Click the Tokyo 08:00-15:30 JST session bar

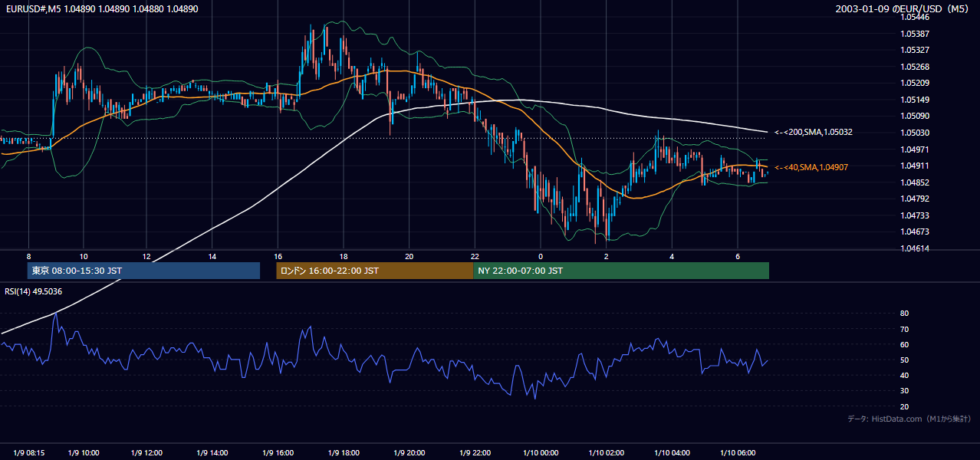pos(143,271)
